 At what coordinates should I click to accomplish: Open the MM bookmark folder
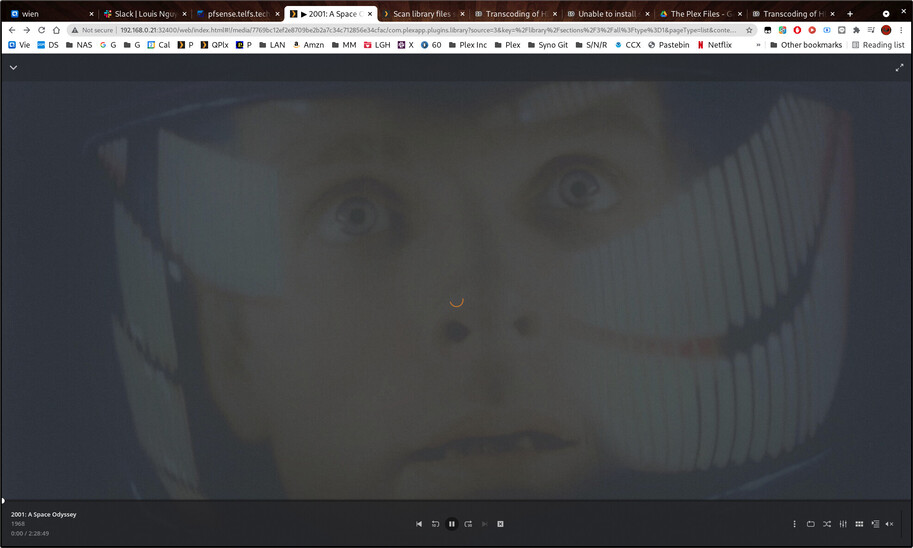pos(344,44)
